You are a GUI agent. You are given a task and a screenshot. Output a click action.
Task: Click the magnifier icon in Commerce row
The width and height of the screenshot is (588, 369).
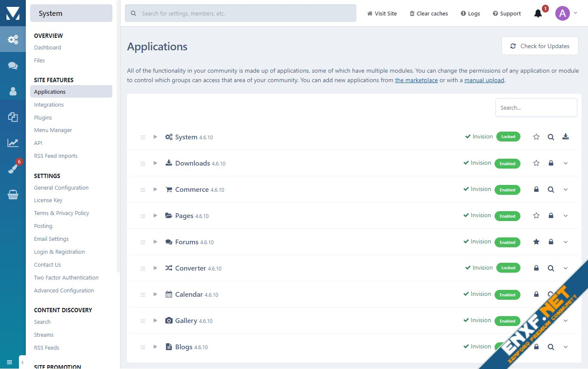tap(551, 189)
